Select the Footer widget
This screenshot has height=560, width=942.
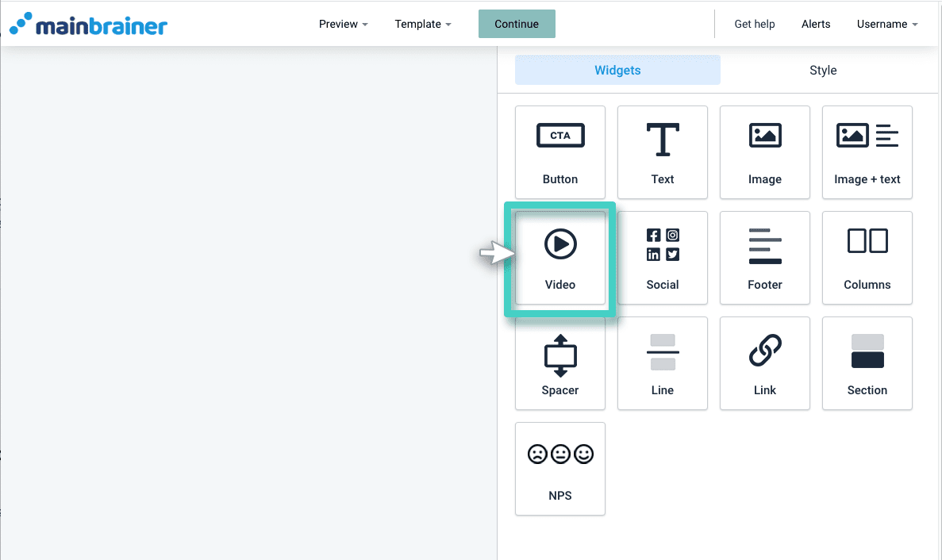tap(764, 257)
